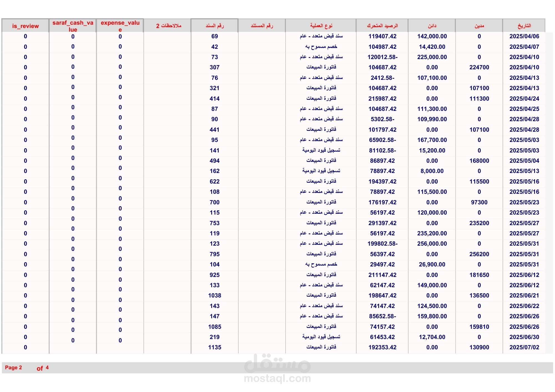Select the credit cell 256,000.00
This screenshot has width=555, height=392.
[x=432, y=244]
